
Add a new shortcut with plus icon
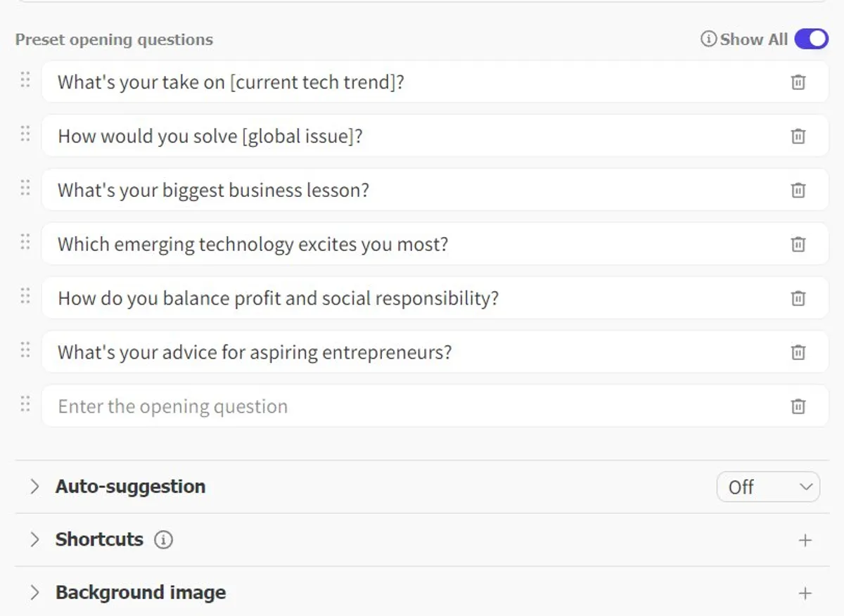click(805, 540)
